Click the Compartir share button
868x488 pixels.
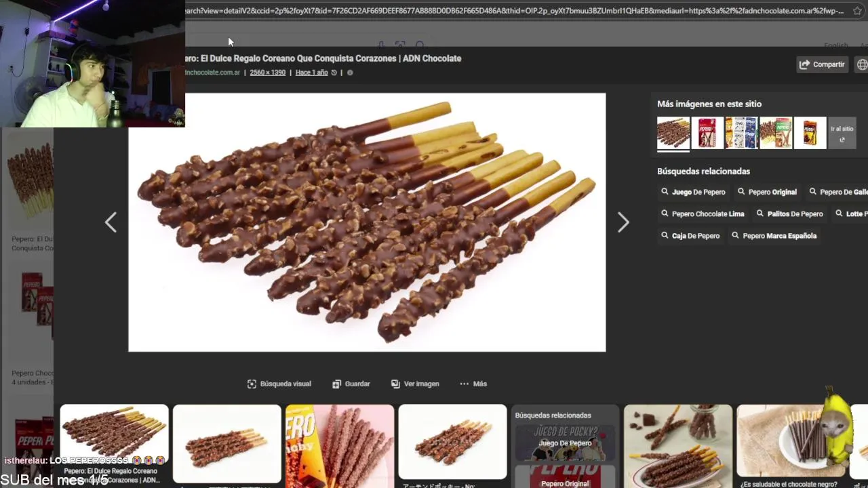click(822, 64)
